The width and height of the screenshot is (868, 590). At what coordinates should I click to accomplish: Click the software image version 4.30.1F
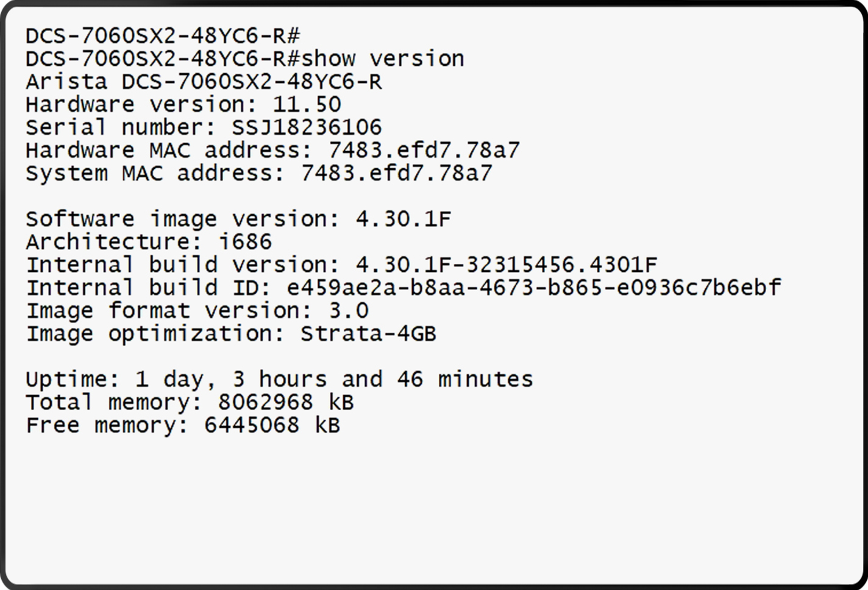403,219
